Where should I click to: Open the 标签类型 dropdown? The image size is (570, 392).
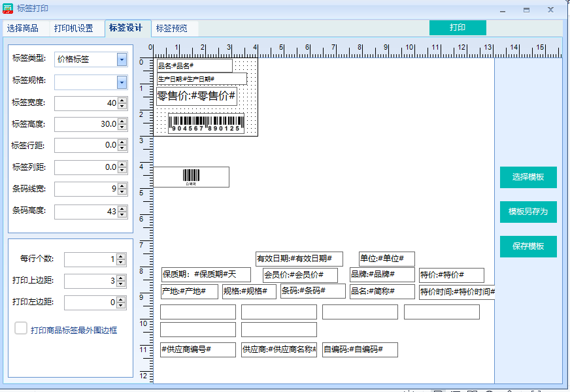pyautogui.click(x=122, y=59)
